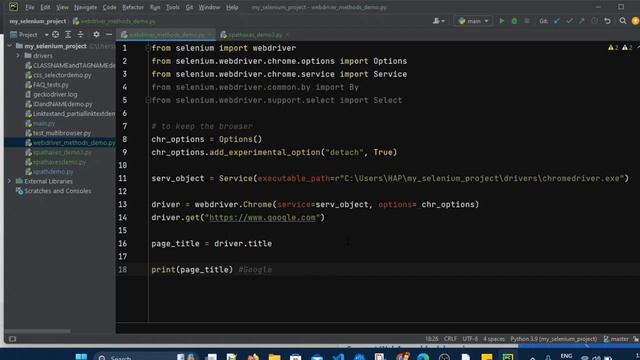
Task: Open File Explorer from the taskbar
Action: (x=274, y=357)
